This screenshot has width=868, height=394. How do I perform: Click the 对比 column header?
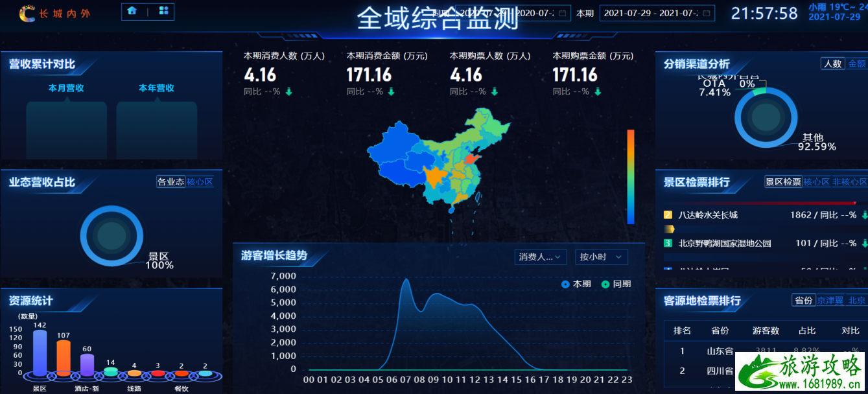[x=850, y=330]
